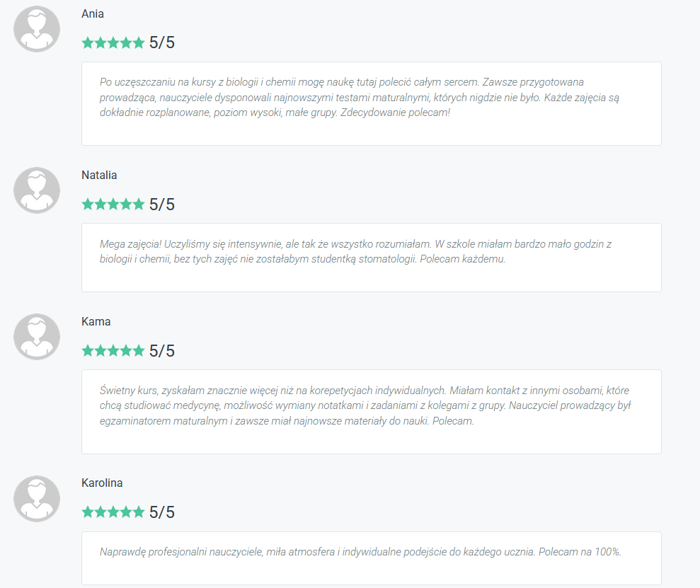Click the 5/5 score beside Kama's stars
Viewport: 700px width, 588px height.
[162, 351]
